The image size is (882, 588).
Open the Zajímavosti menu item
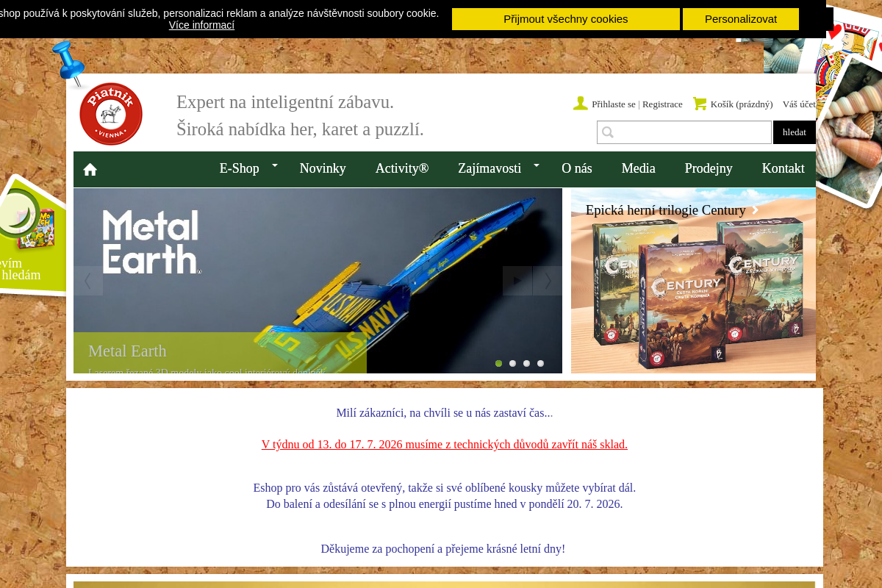point(490,168)
